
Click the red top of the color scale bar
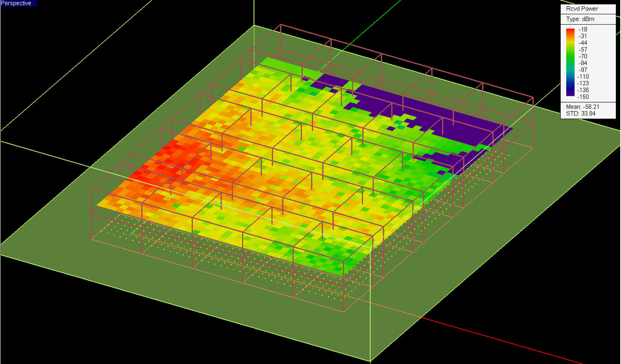570,31
